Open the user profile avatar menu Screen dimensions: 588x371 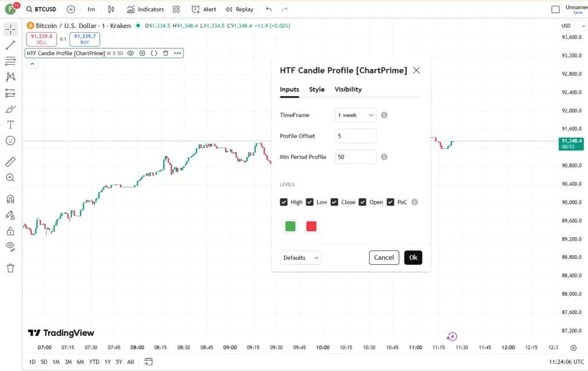(10, 9)
